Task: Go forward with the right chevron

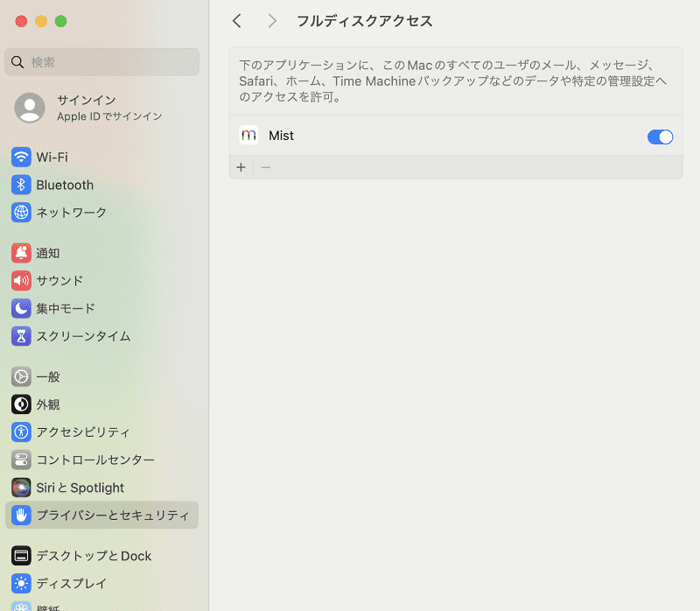Action: tap(272, 20)
